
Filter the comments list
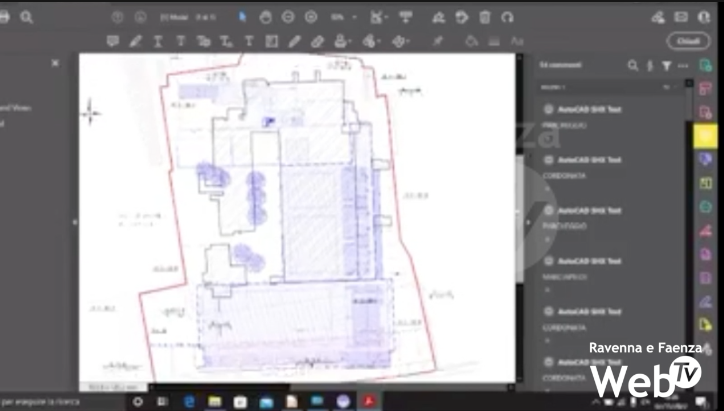[666, 65]
